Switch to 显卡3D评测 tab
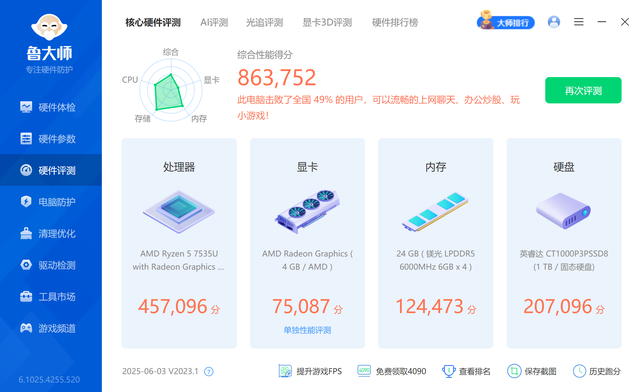 (x=327, y=22)
